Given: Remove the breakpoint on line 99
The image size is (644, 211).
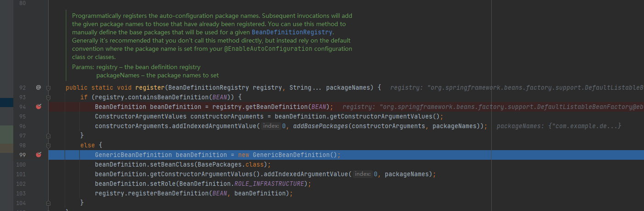Looking at the screenshot, I should pyautogui.click(x=39, y=155).
